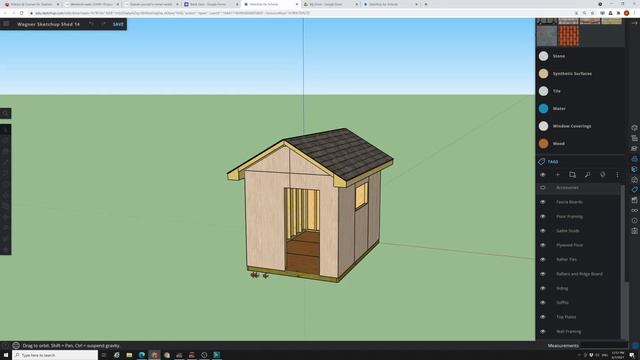Pick the Select tool on the left toolbar
Viewport: 640px width, 360px height.
(x=5, y=130)
